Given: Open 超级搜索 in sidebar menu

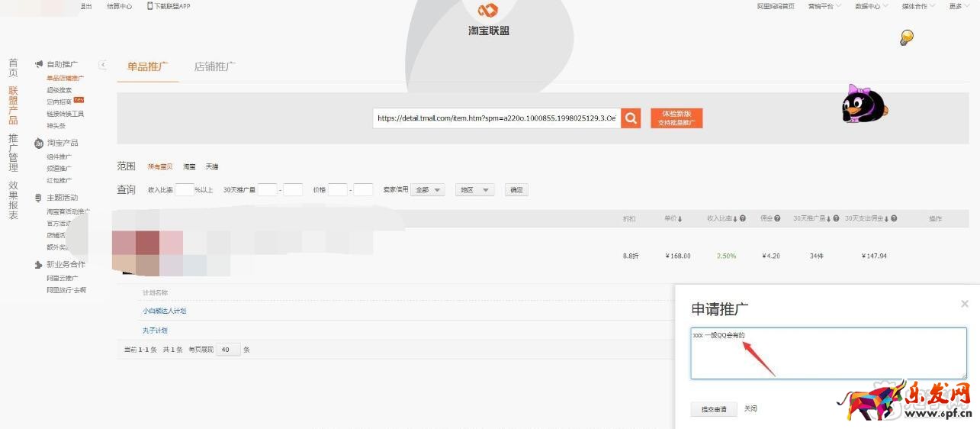Looking at the screenshot, I should click(x=59, y=90).
